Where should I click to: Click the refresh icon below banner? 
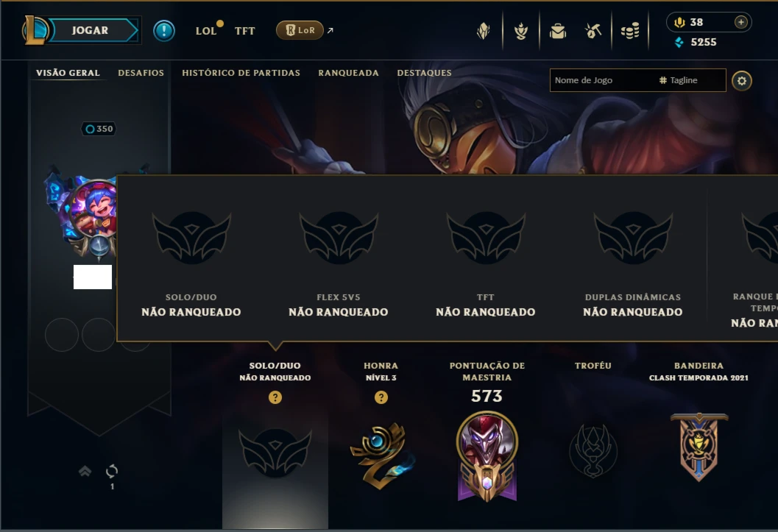[x=112, y=471]
